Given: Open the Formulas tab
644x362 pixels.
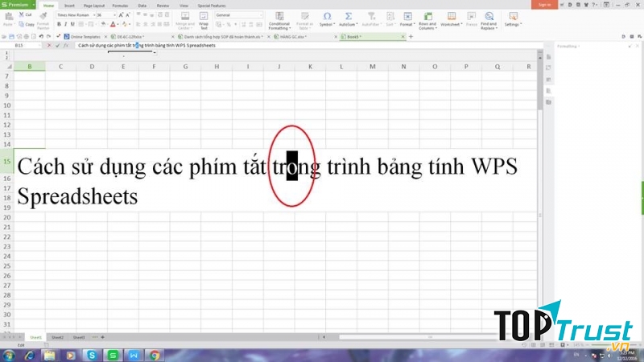Looking at the screenshot, I should coord(120,6).
